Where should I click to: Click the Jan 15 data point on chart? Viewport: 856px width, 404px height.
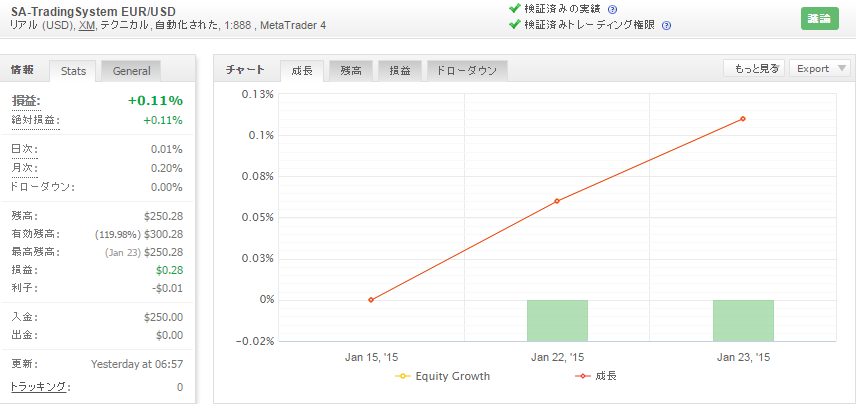point(371,300)
